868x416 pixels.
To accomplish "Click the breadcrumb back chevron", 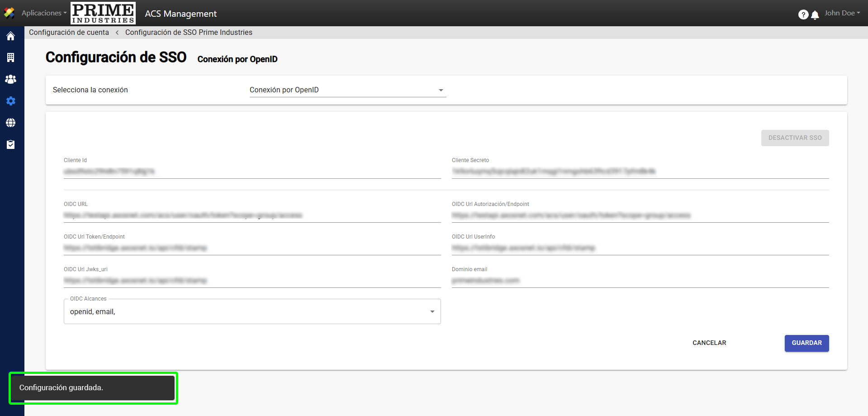I will [x=117, y=33].
